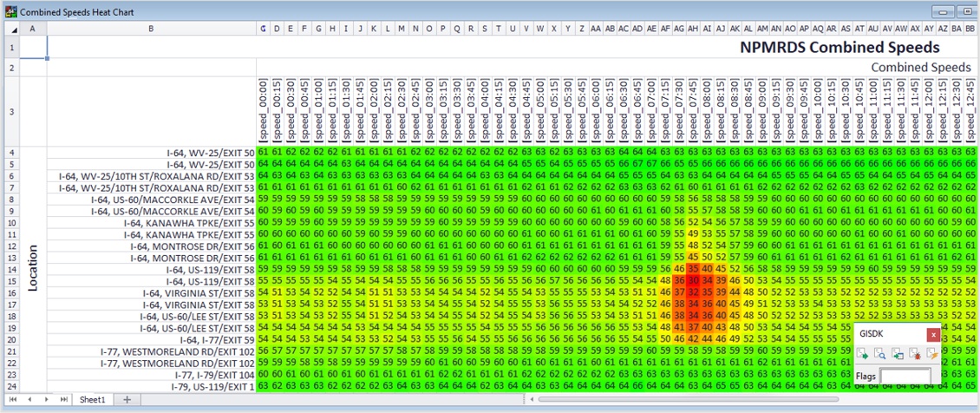Select the I-64, I-77/EXIT 59 row label
Screen dimensions: 980x413
(151, 340)
